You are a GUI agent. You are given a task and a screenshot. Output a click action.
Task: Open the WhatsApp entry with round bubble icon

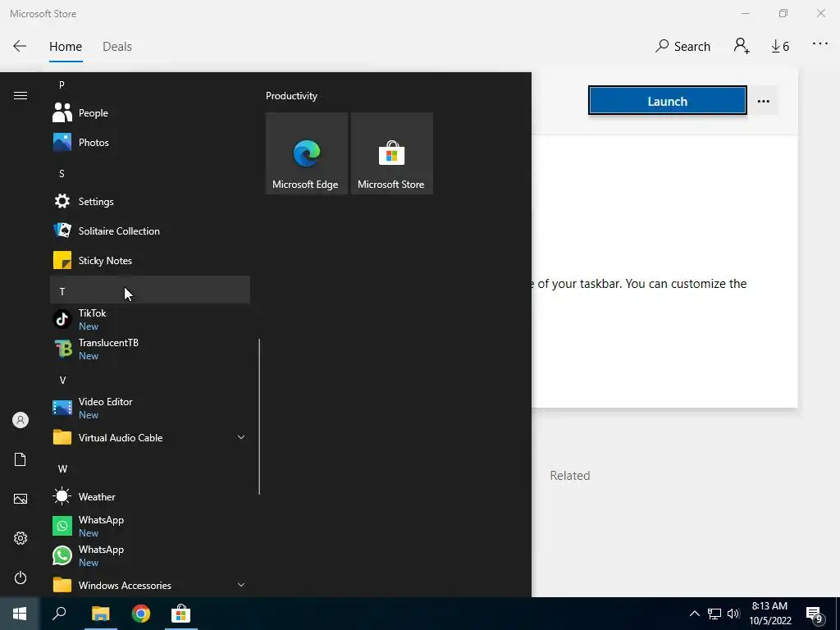click(x=150, y=555)
